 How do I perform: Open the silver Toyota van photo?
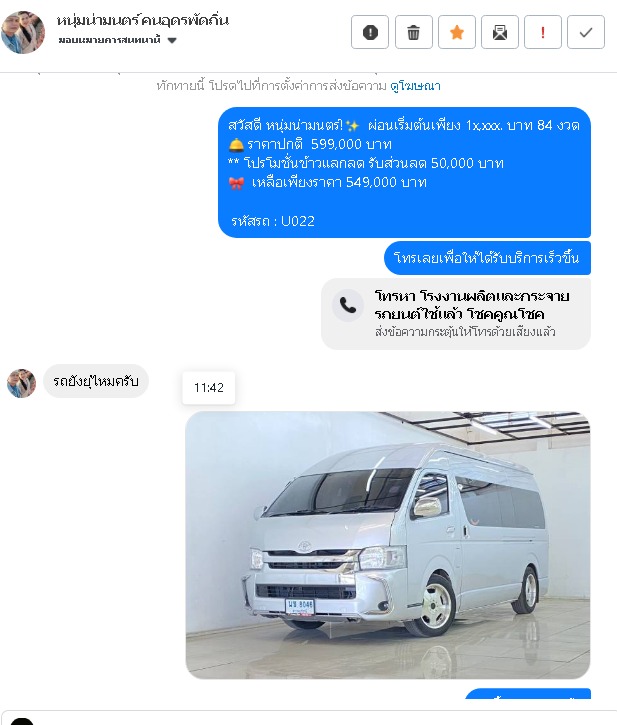(388, 545)
